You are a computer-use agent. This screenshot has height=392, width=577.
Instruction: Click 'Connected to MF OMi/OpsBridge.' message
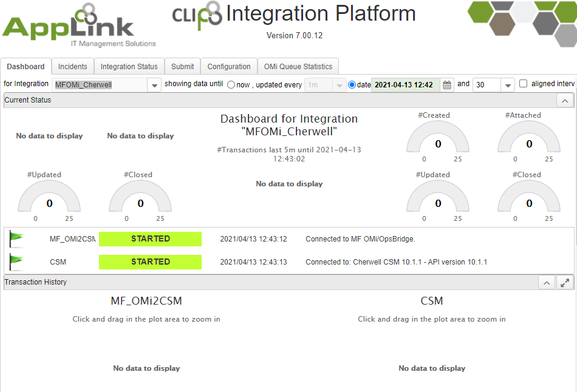pyautogui.click(x=360, y=239)
